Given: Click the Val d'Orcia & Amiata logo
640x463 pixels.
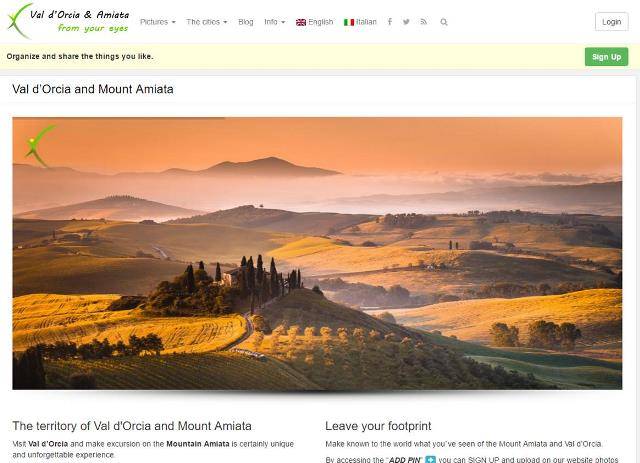Looking at the screenshot, I should [x=69, y=21].
